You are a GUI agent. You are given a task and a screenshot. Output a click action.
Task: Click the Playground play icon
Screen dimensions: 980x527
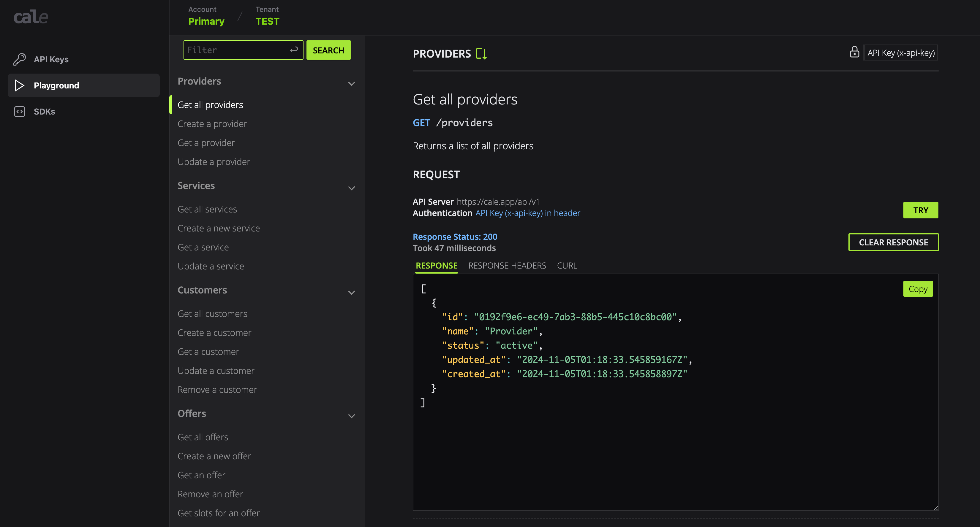click(19, 85)
